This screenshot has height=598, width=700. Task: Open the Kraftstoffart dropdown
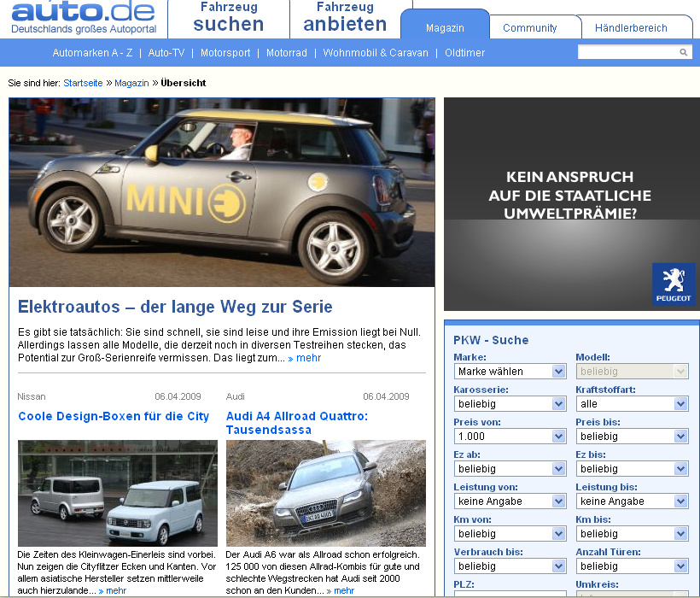(633, 404)
